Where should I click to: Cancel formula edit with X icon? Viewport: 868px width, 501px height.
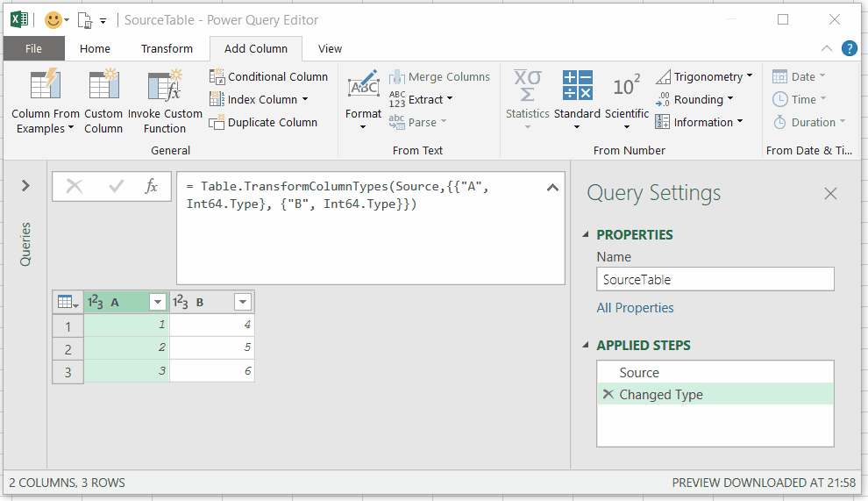coord(75,186)
